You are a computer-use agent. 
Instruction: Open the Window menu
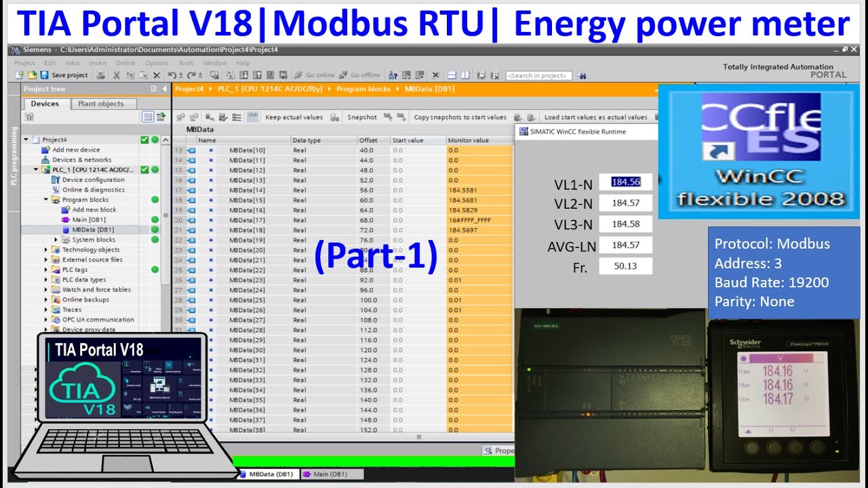[215, 63]
